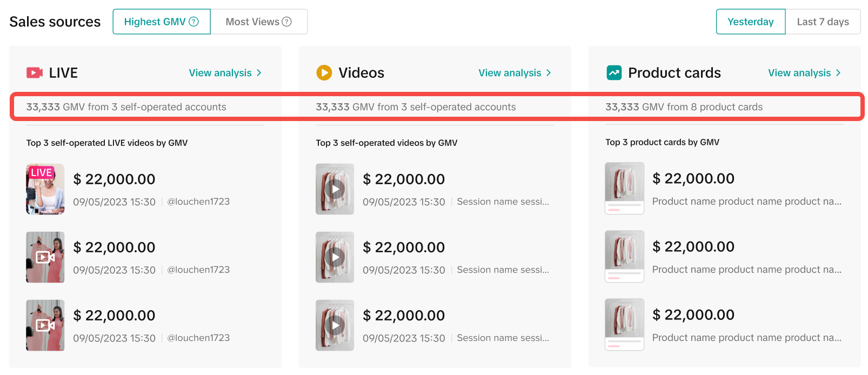Open View analysis for LIVE

pos(221,73)
